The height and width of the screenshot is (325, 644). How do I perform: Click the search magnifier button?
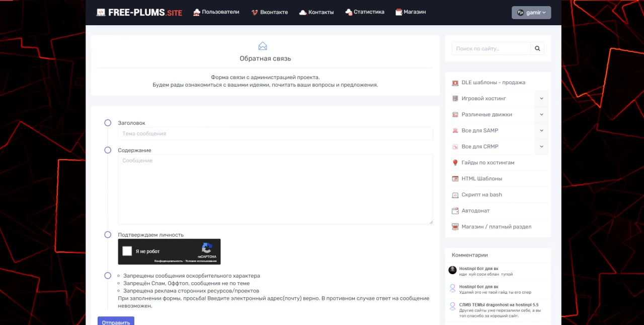click(x=537, y=48)
